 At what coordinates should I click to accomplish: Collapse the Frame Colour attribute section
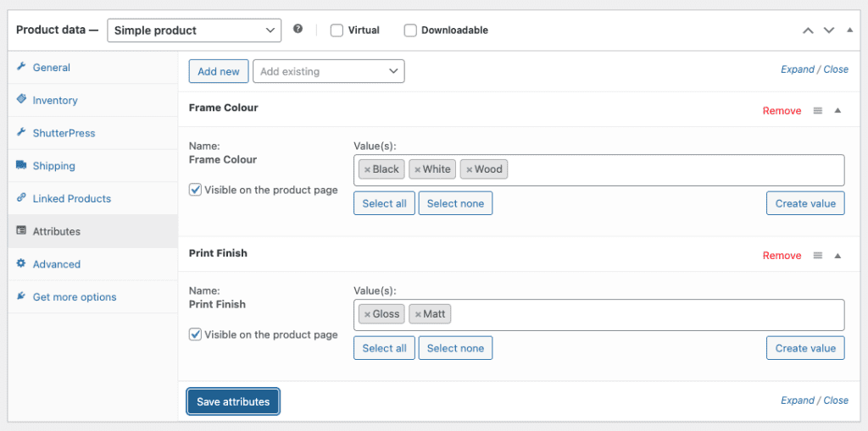coord(837,111)
